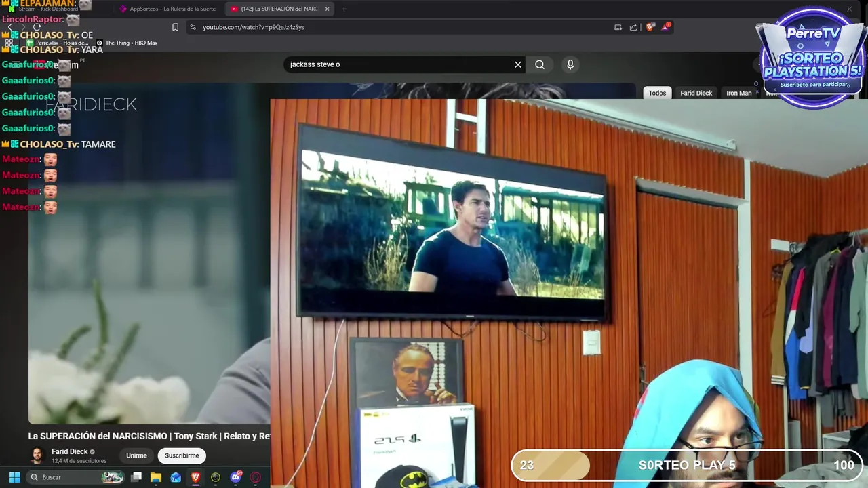
Task: Click the YouTube video player area
Action: (x=149, y=254)
